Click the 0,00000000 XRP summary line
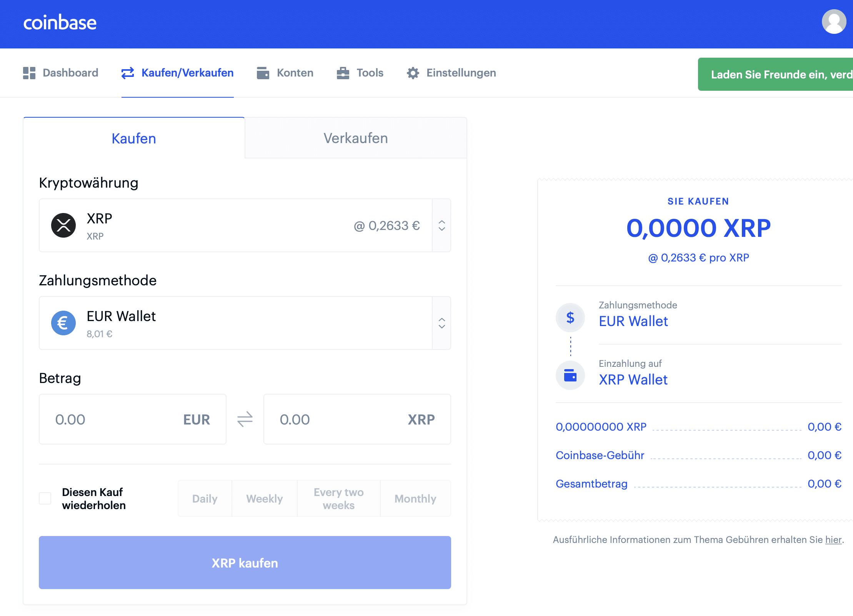This screenshot has height=616, width=853. pos(698,427)
